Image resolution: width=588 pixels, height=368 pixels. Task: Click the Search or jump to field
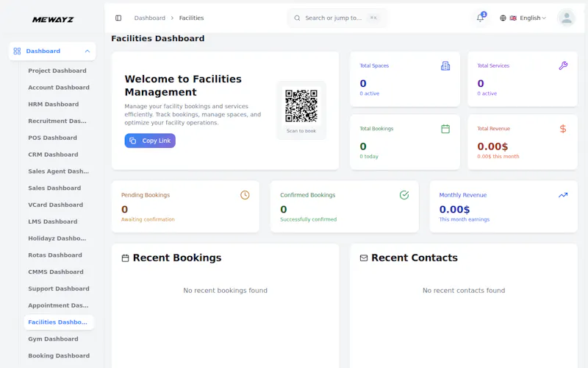[337, 18]
